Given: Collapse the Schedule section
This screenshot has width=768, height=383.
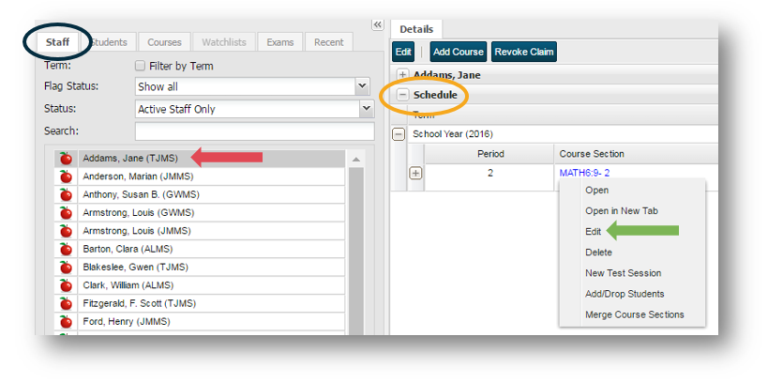Looking at the screenshot, I should [x=403, y=95].
